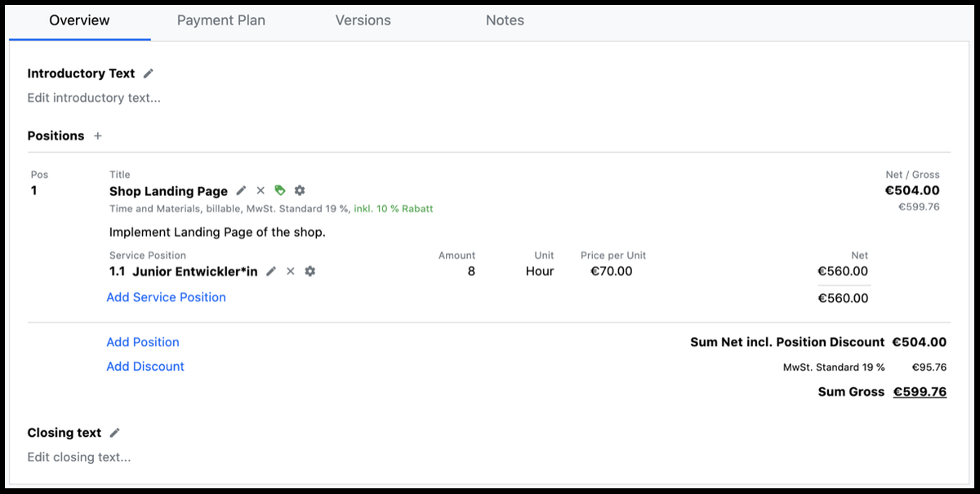The image size is (980, 494).
Task: Click 'Junior Entwickler*in' service position name
Action: point(195,271)
